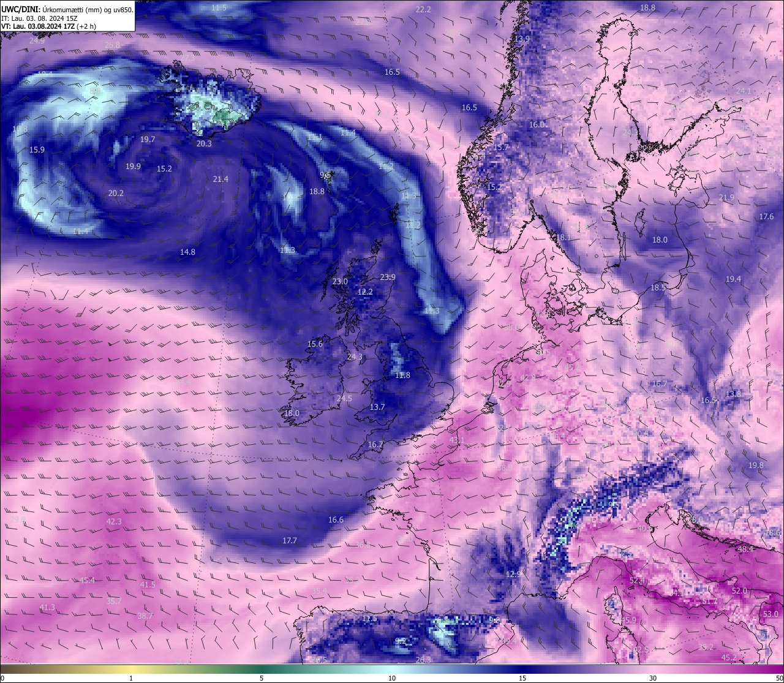Click the 42.3 value over the Atlantic
This screenshot has width=784, height=683.
click(114, 522)
